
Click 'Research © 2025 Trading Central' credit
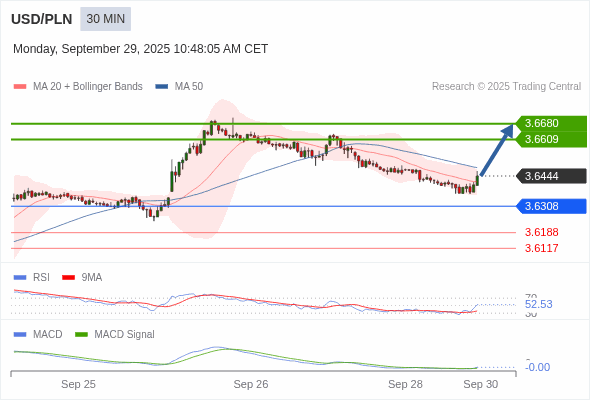506,87
